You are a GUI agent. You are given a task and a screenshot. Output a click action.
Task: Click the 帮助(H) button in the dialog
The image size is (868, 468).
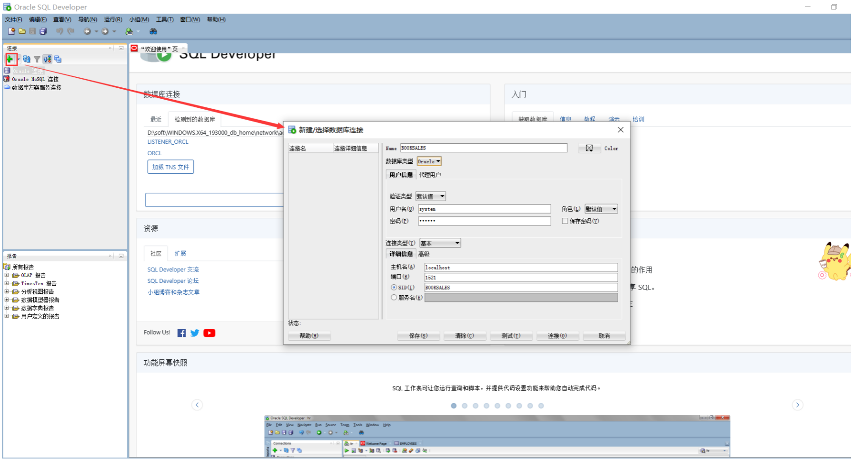click(x=309, y=336)
